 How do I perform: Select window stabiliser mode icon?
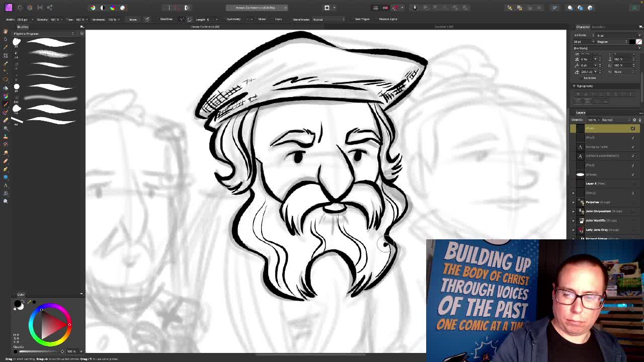[189, 19]
